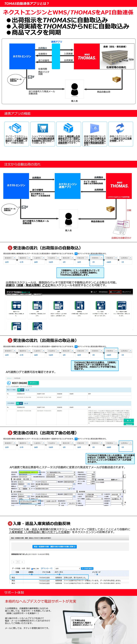Tick the 重要チェック checkbox in the order form
This screenshot has width=137, height=644.
coord(119,479)
